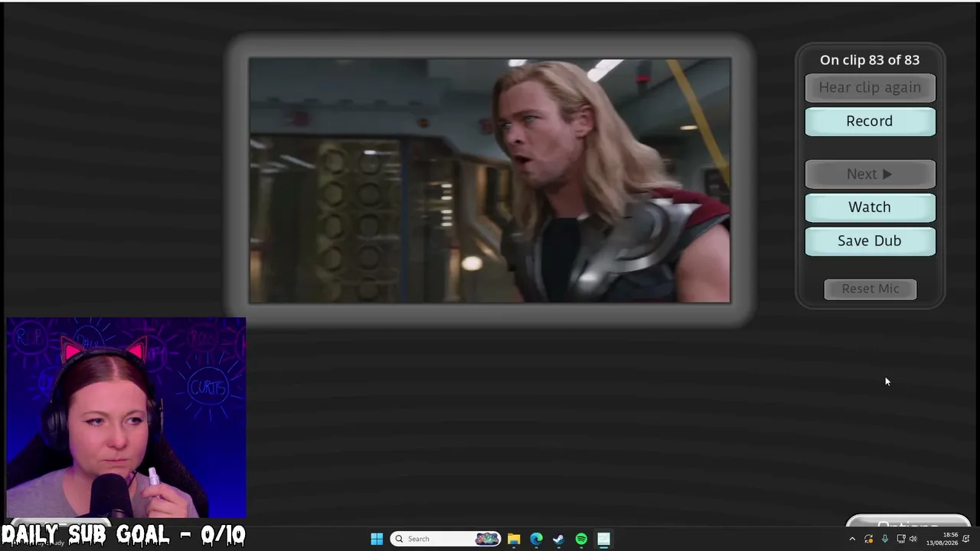Click the microphone tray icon
The width and height of the screenshot is (980, 551).
pyautogui.click(x=884, y=539)
